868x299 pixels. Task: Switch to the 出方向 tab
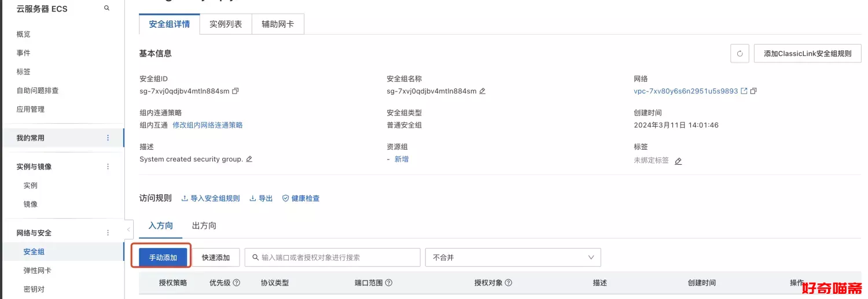[x=204, y=226]
